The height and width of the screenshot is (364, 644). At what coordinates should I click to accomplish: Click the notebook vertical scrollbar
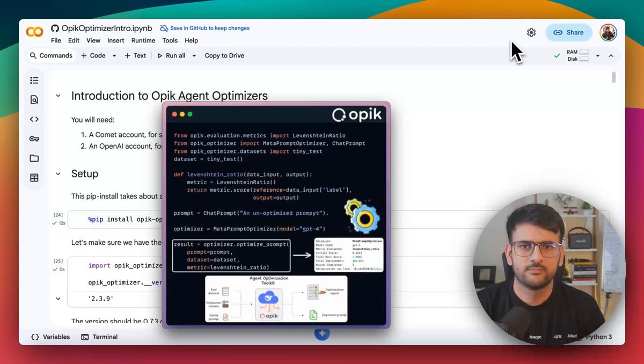coord(613,77)
